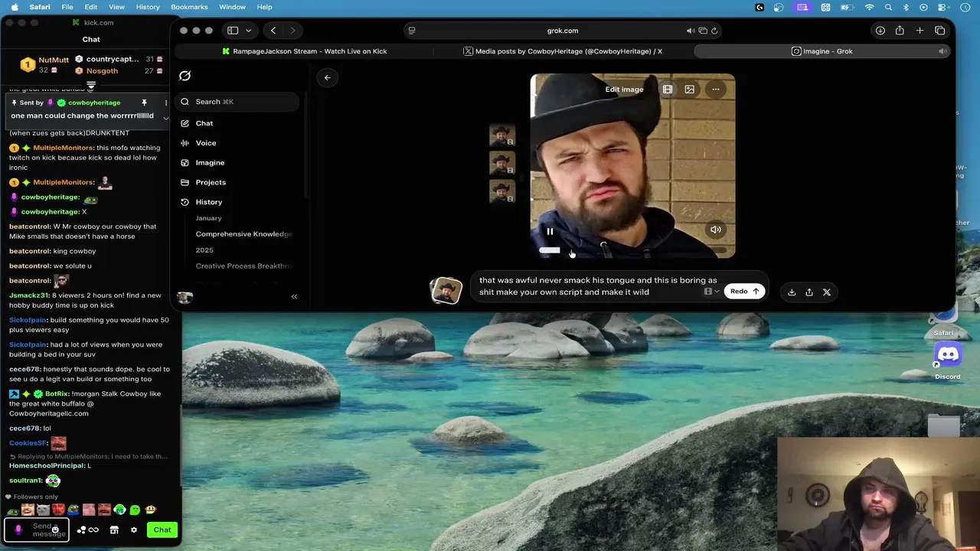The height and width of the screenshot is (551, 980).
Task: Switch to RampageJackson Stream Kick tab
Action: click(x=305, y=51)
